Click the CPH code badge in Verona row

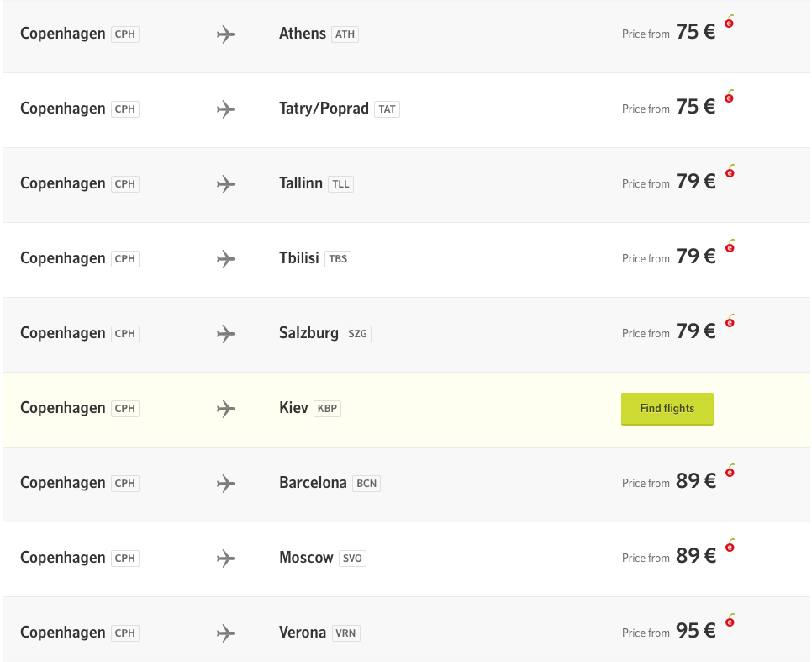pos(124,633)
